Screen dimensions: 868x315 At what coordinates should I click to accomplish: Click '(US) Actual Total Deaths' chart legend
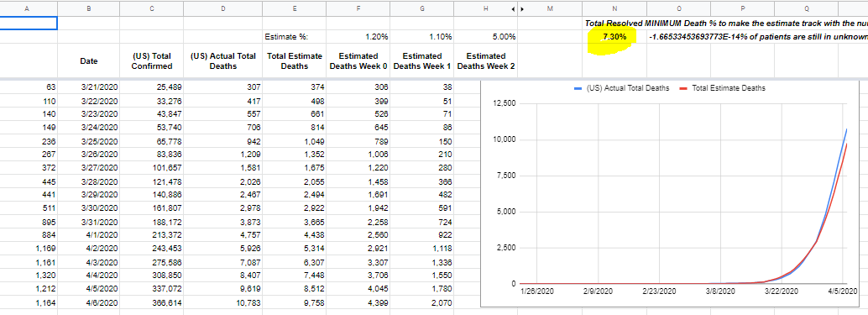622,88
